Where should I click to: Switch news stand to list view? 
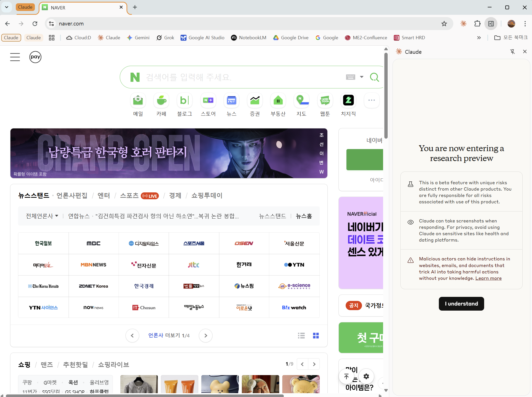tap(301, 336)
